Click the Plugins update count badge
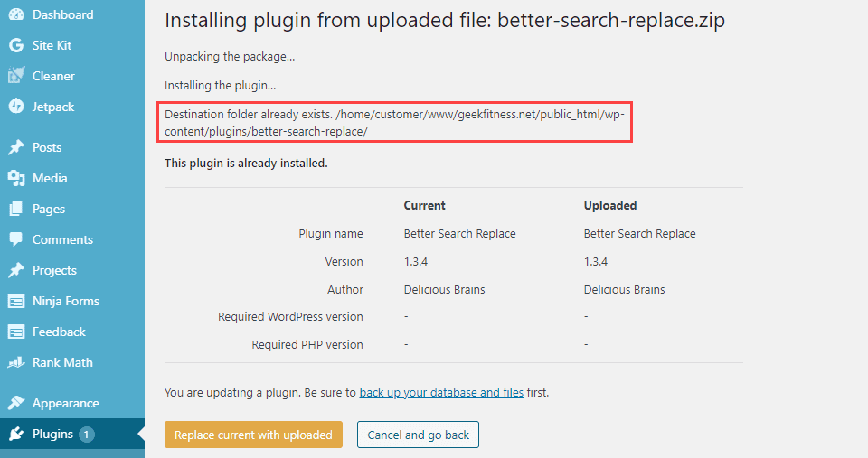The height and width of the screenshot is (458, 868). [x=87, y=434]
